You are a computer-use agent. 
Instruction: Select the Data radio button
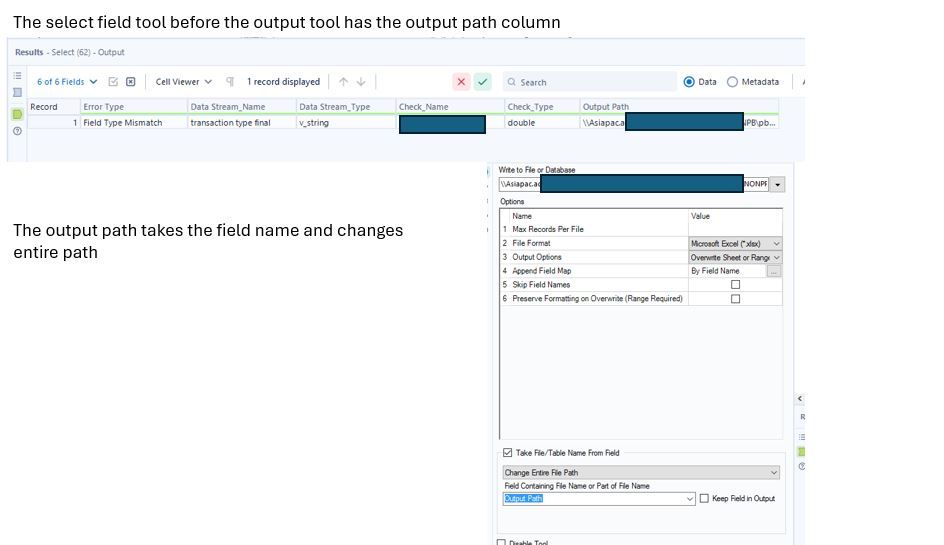689,82
